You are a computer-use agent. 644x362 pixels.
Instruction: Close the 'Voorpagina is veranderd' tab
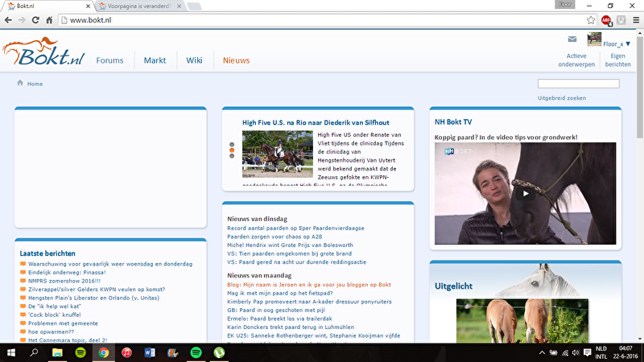tap(179, 6)
